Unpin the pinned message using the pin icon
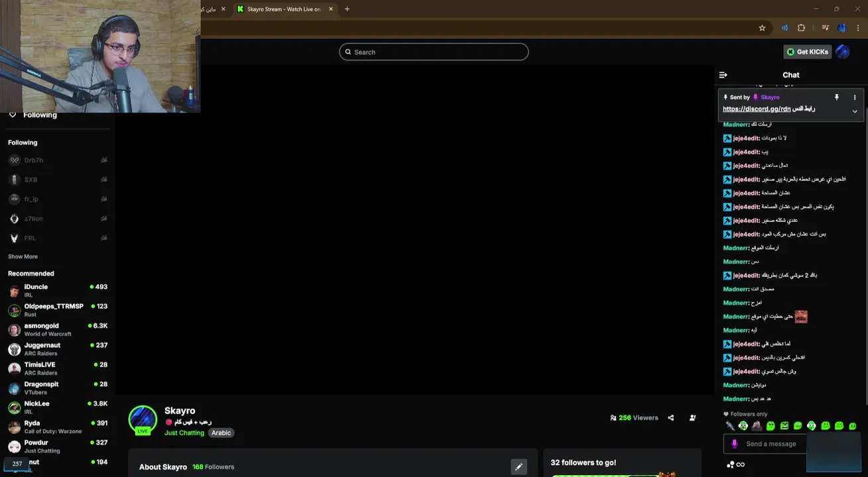This screenshot has width=868, height=477. tap(837, 97)
